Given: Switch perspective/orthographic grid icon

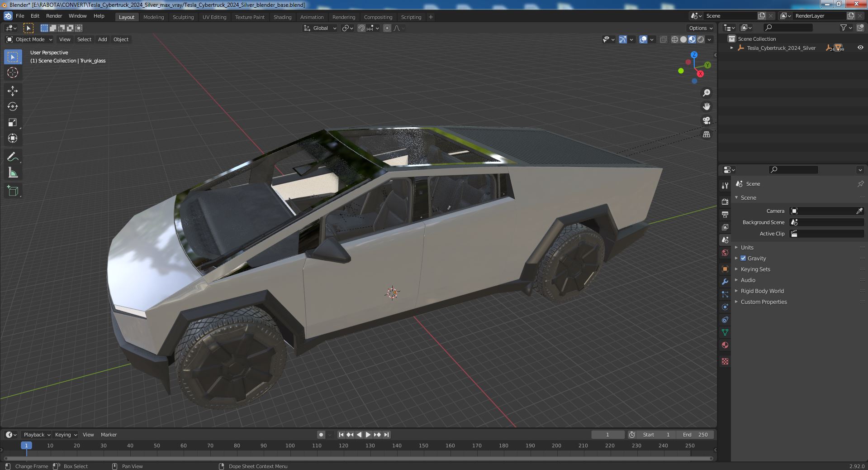Looking at the screenshot, I should (707, 134).
